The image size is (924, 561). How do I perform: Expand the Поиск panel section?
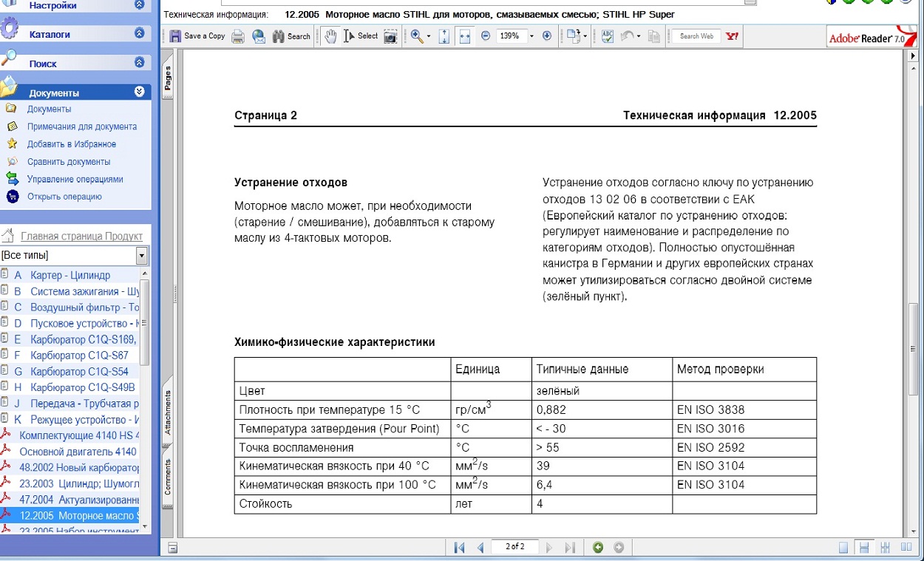(140, 63)
